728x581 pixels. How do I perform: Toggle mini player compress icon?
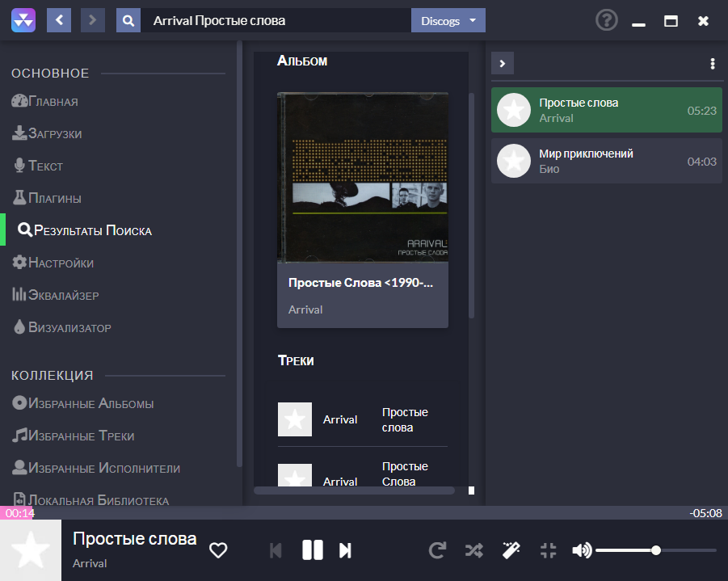[x=549, y=550]
